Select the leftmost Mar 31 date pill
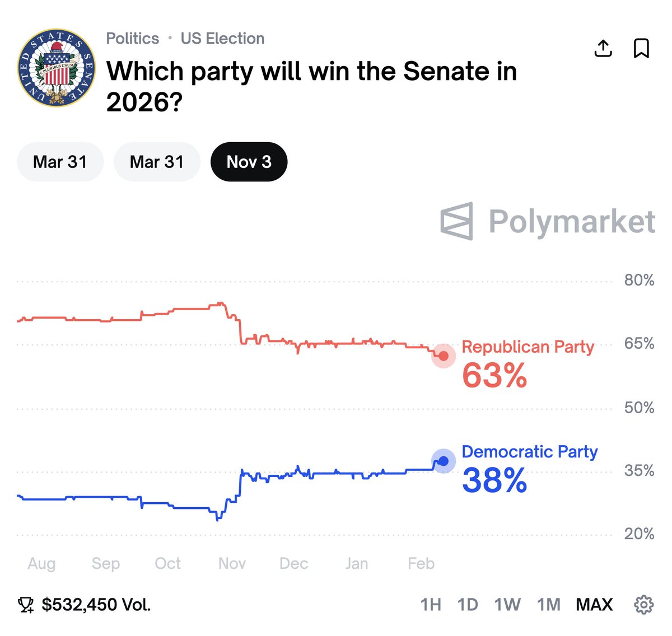The width and height of the screenshot is (672, 636). coord(60,162)
